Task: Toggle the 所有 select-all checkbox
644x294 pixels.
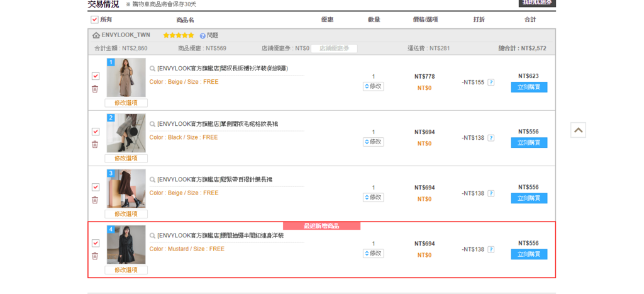Action: tap(94, 20)
